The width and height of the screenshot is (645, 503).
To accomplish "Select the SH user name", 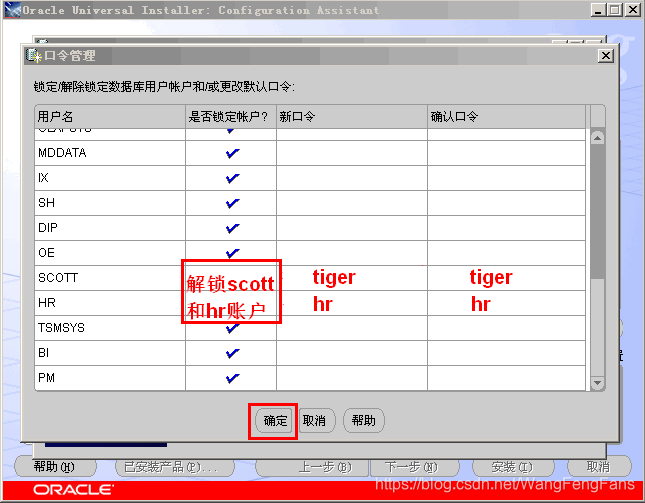I will (46, 203).
